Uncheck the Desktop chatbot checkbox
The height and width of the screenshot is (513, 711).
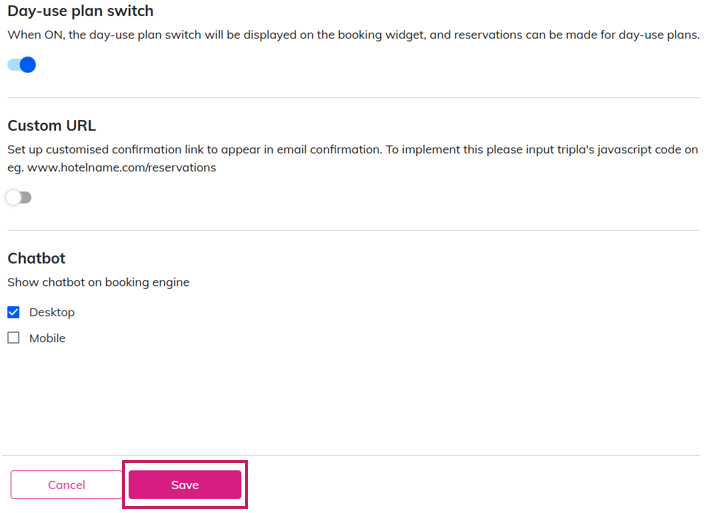[x=14, y=312]
